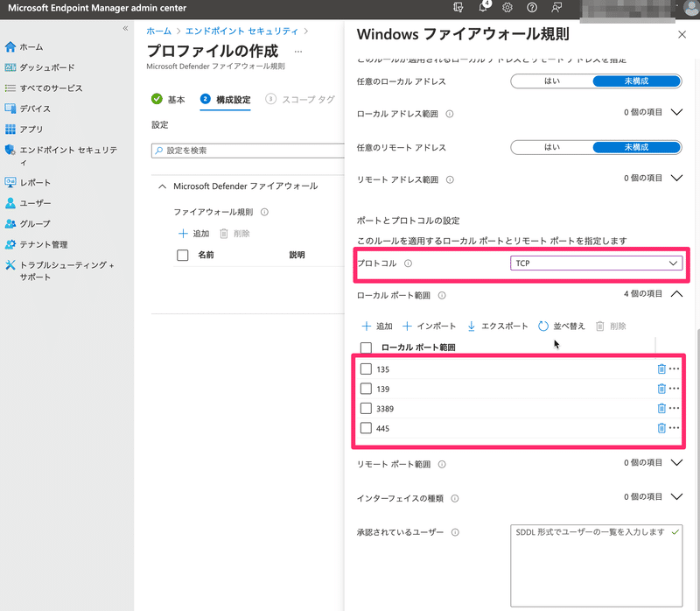Click the 承認されているユーザー SDDL text area

click(x=597, y=565)
